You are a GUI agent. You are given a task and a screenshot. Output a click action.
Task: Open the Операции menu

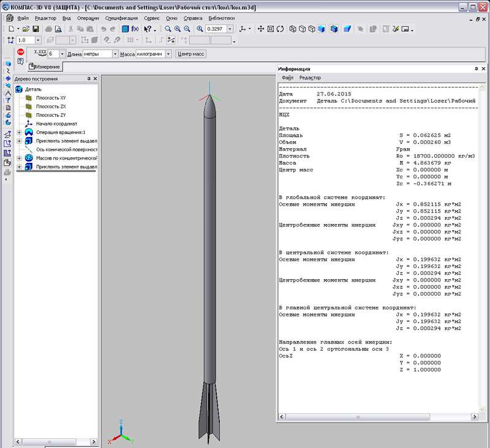pyautogui.click(x=88, y=18)
